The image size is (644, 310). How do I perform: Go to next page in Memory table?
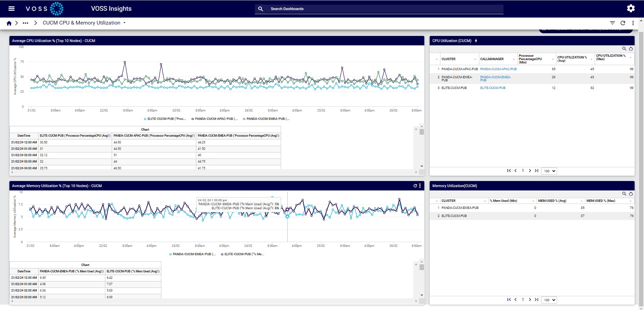coord(530,300)
